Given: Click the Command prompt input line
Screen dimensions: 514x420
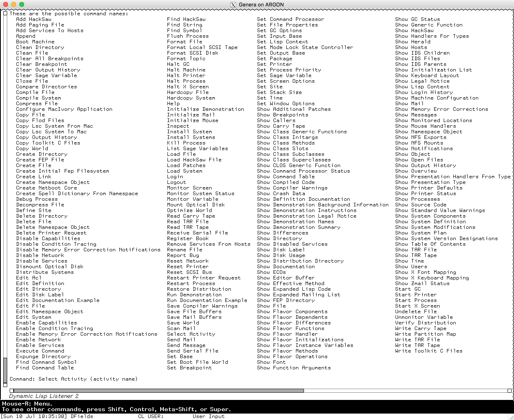Looking at the screenshot, I should click(241, 379).
